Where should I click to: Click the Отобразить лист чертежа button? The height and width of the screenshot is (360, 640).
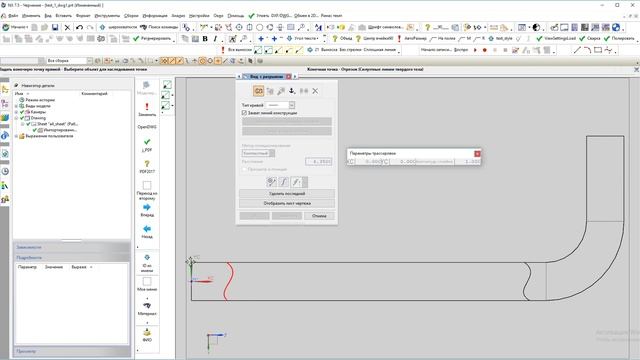point(287,203)
